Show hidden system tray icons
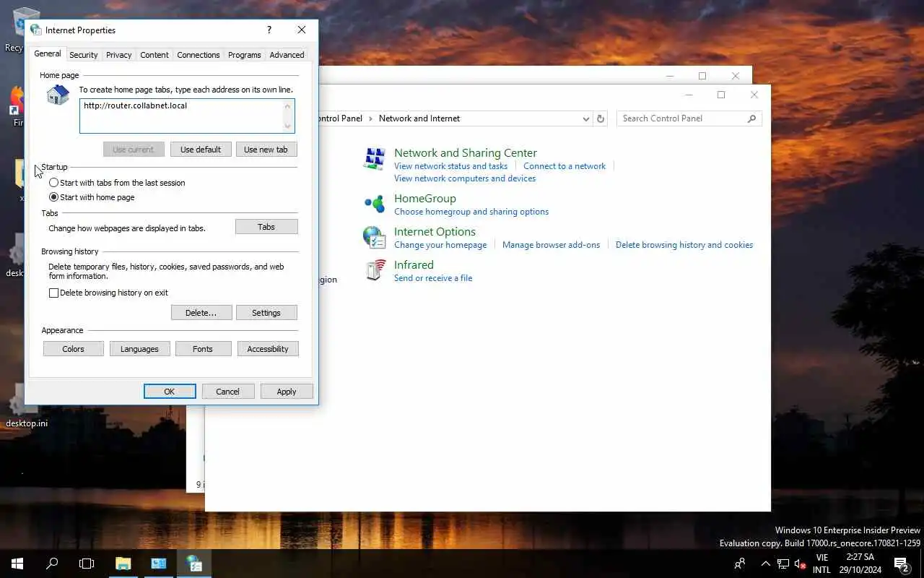 [766, 564]
